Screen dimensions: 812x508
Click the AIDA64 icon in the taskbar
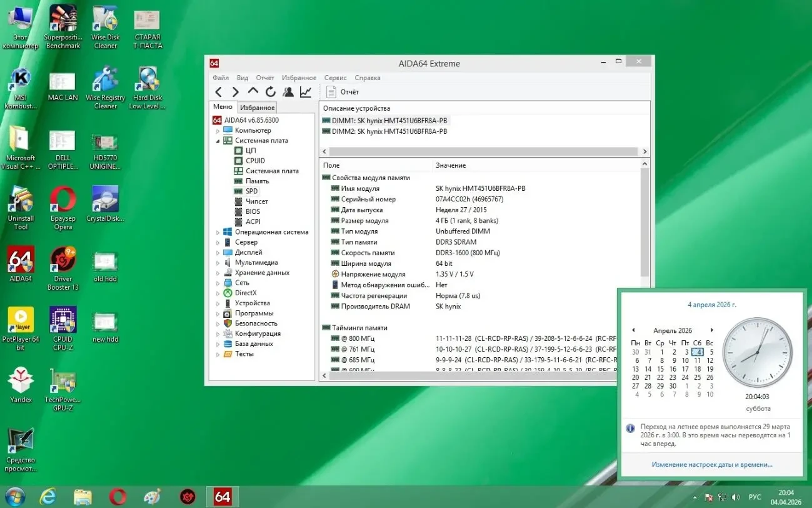[x=223, y=496]
